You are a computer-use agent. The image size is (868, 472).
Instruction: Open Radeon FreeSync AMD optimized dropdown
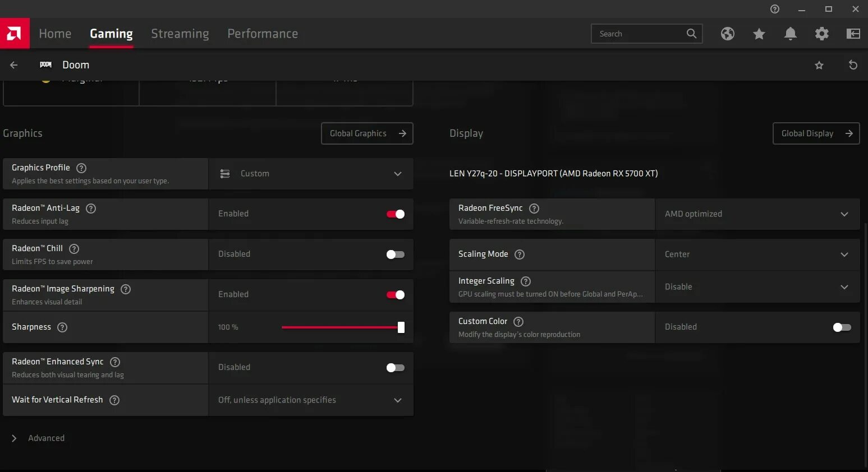(x=757, y=214)
